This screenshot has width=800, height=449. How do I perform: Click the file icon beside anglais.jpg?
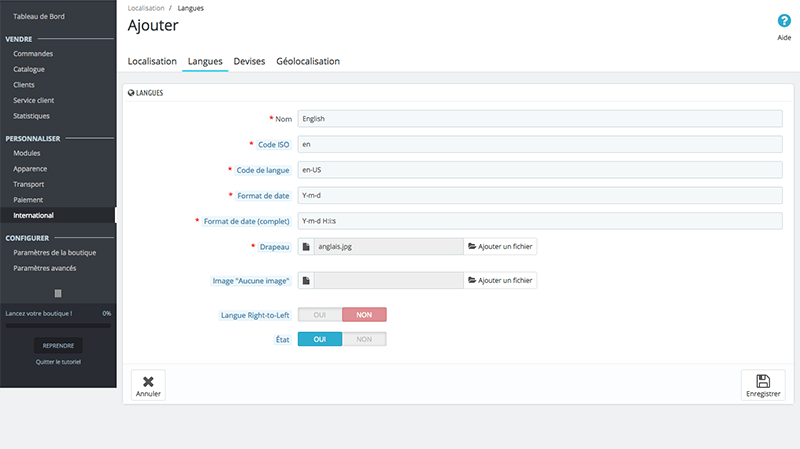(306, 246)
